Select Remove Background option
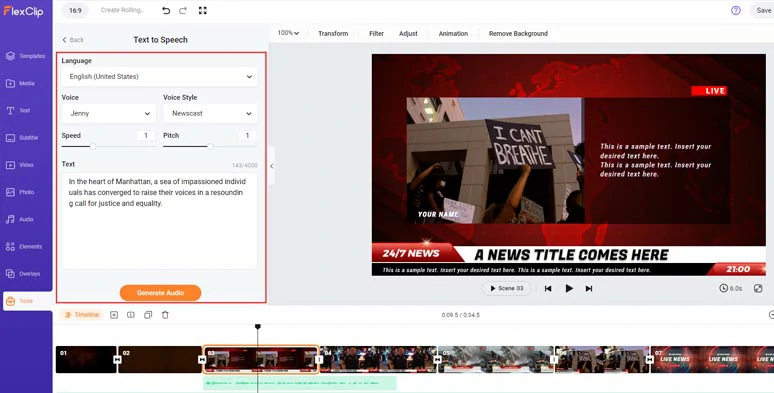The height and width of the screenshot is (393, 774). click(x=518, y=34)
